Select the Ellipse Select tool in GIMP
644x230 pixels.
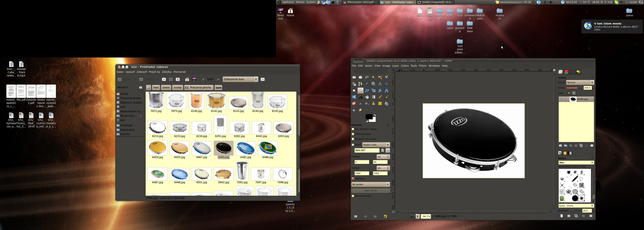click(x=361, y=77)
